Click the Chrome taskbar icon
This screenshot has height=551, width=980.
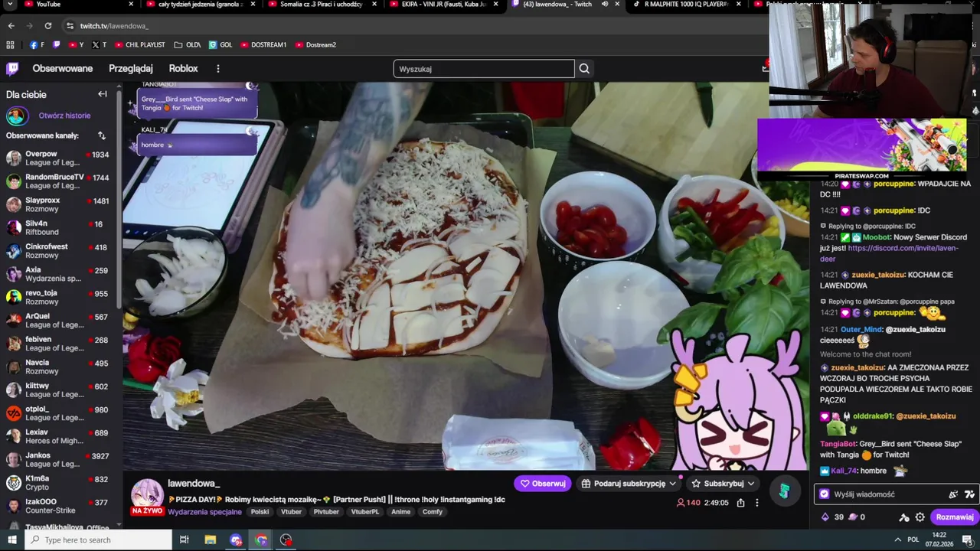(x=261, y=540)
